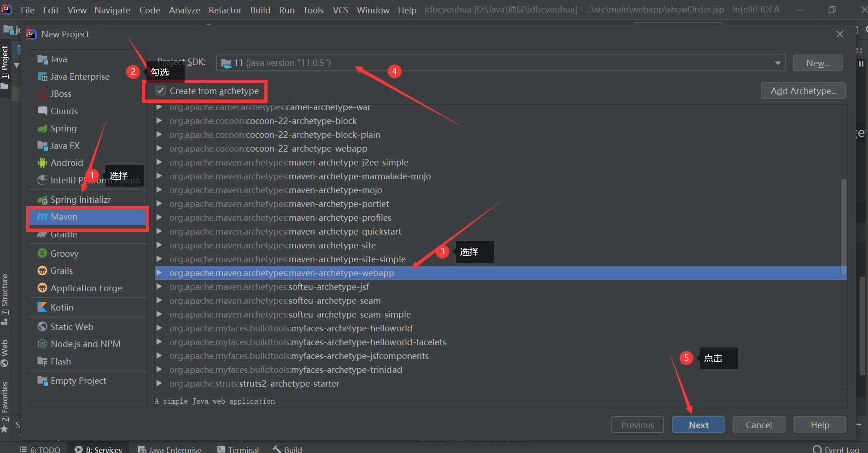This screenshot has width=868, height=453.
Task: Choose the Spring leaf icon
Action: click(x=42, y=129)
